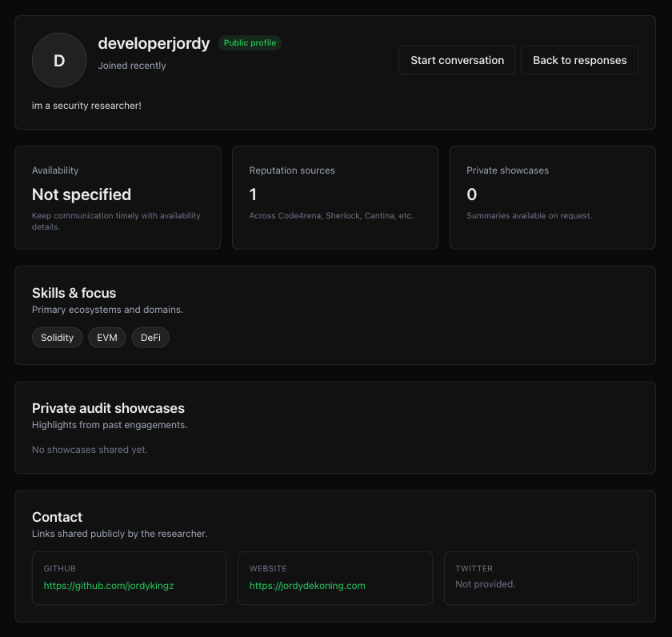672x637 pixels.
Task: Click the developerjordy avatar circle
Action: click(59, 59)
